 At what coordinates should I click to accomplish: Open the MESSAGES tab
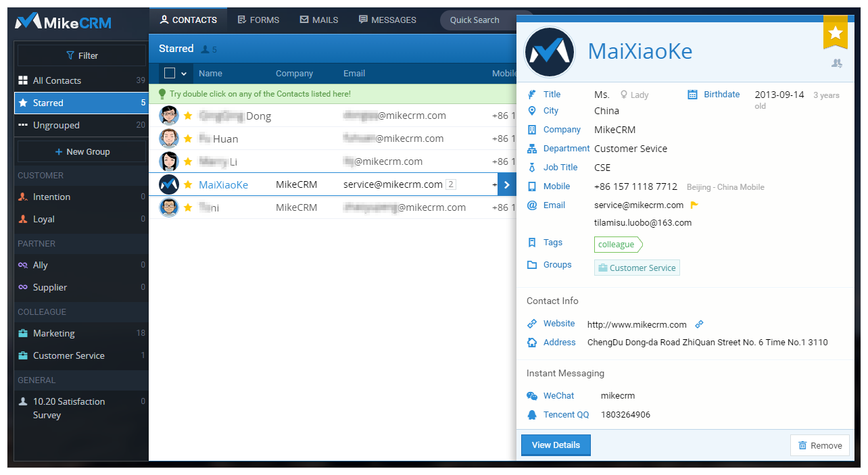coord(387,20)
